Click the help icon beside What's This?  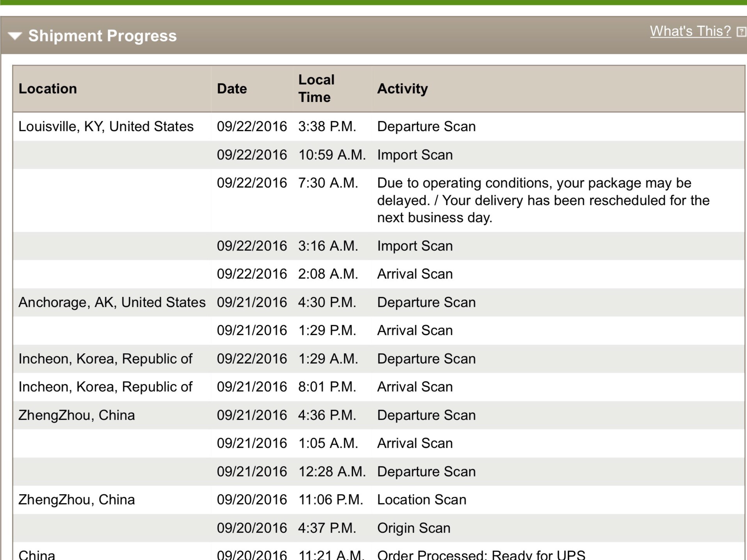point(741,32)
